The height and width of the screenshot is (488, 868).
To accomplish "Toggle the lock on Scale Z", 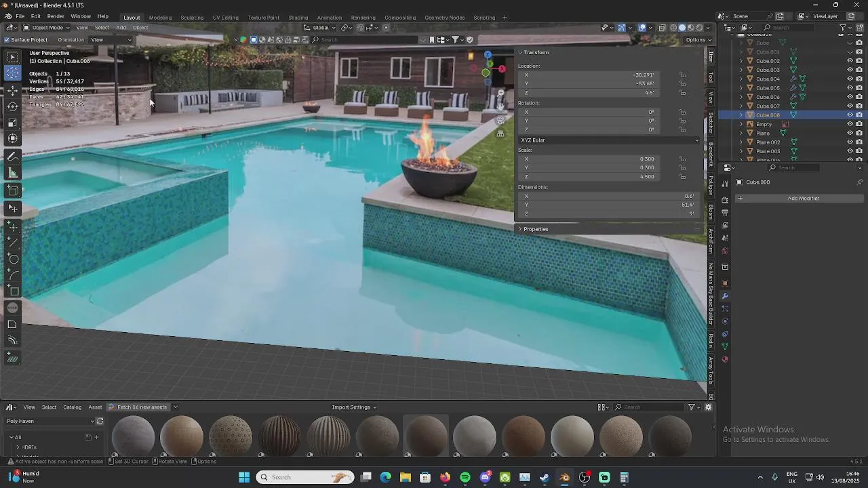I will 682,177.
